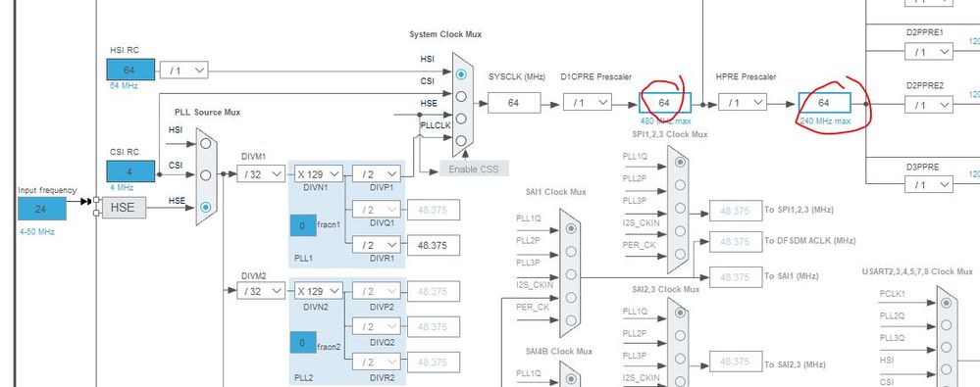Select PLL3P in SAI1 Clock Mux

tap(571, 274)
